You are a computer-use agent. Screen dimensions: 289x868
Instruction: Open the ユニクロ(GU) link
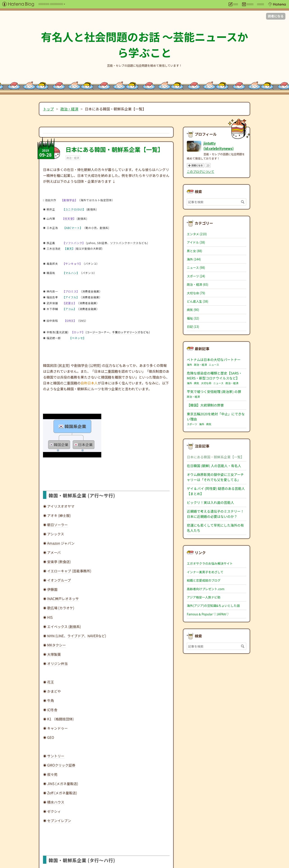click(74, 209)
